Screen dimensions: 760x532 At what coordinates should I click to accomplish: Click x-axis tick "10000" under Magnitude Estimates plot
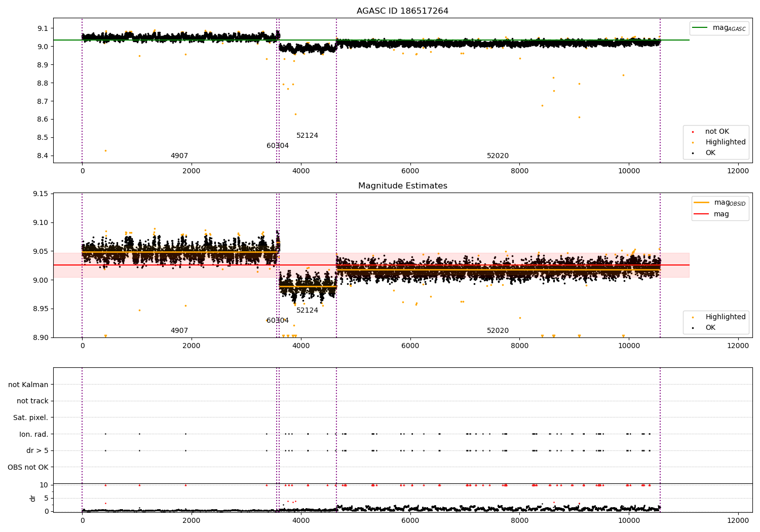coord(629,346)
